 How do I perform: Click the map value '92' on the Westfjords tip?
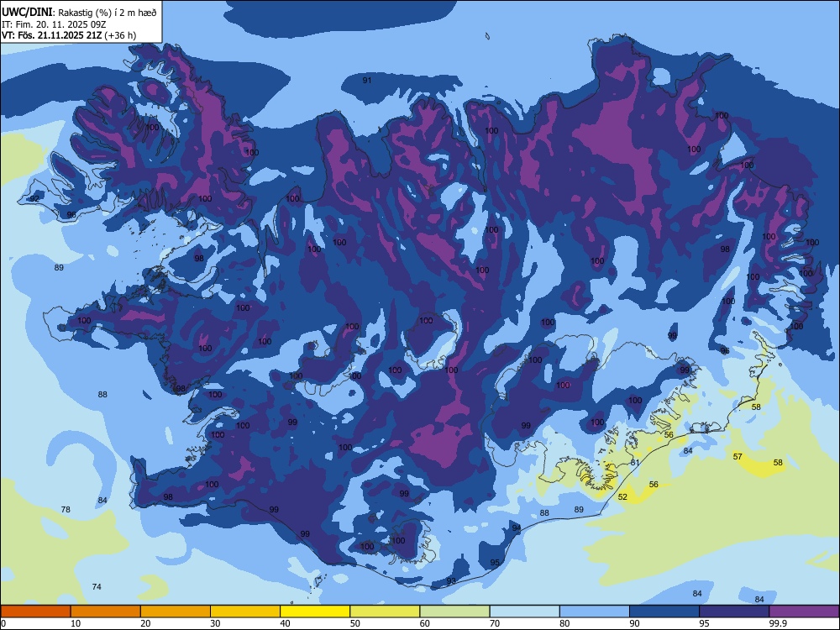point(34,199)
